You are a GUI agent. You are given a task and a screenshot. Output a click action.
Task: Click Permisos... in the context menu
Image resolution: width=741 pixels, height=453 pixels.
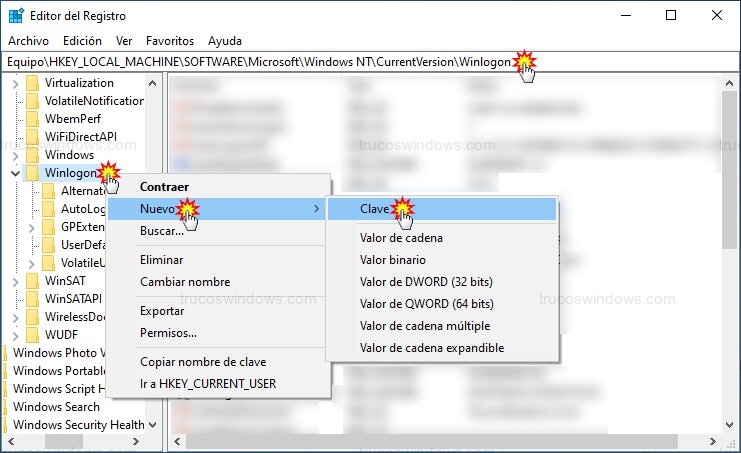click(x=168, y=333)
